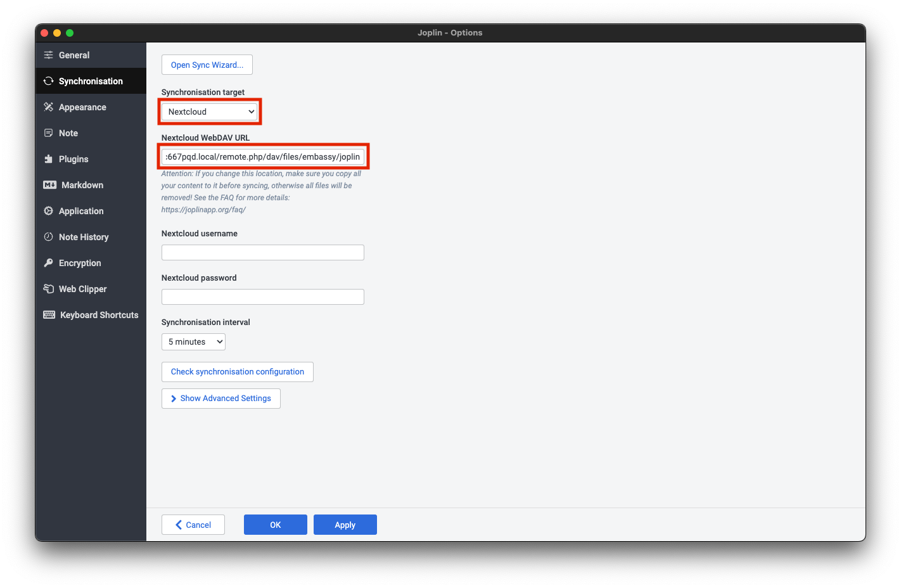Click the Appearance brush icon
Viewport: 901px width, 588px height.
[48, 107]
